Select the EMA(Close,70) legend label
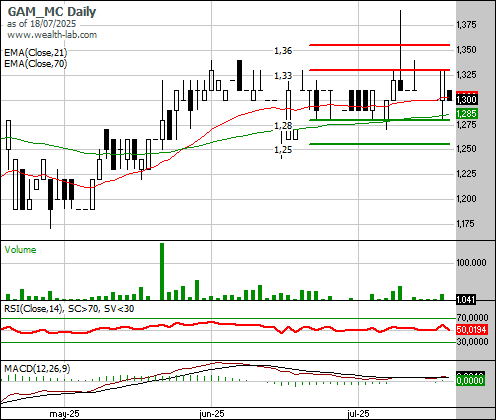Viewport: 496px width, 420px height. pos(35,63)
